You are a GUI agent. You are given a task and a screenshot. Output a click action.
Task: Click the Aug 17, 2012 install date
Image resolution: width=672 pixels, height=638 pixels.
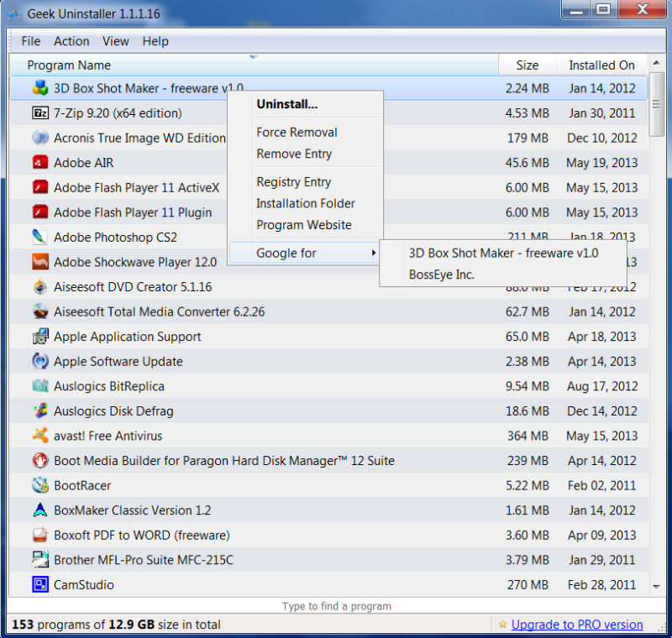pos(602,386)
